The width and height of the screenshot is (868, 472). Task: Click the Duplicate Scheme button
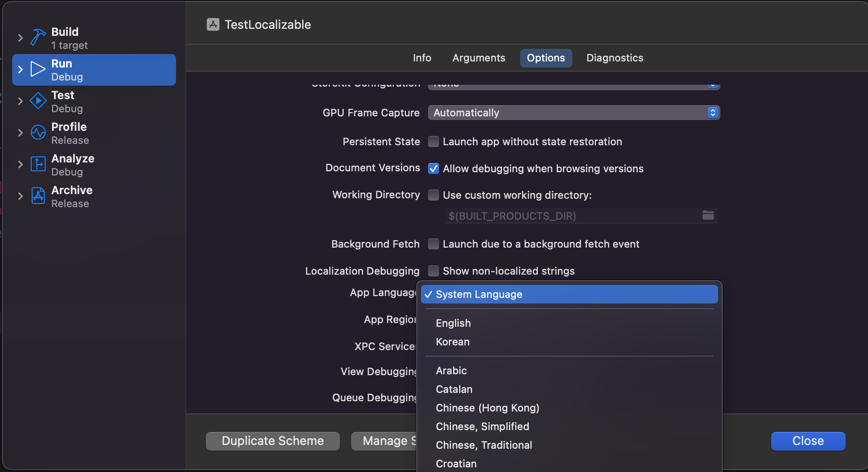pyautogui.click(x=273, y=441)
